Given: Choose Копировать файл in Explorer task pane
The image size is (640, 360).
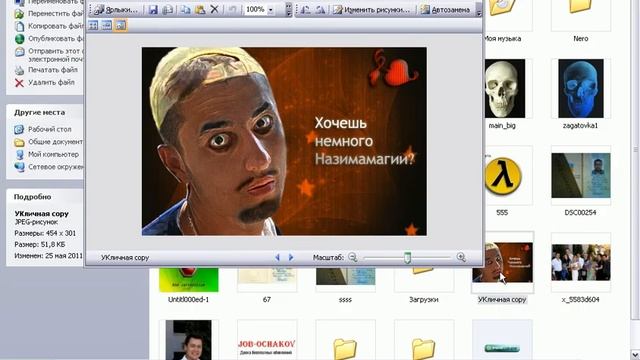Looking at the screenshot, I should click(55, 26).
